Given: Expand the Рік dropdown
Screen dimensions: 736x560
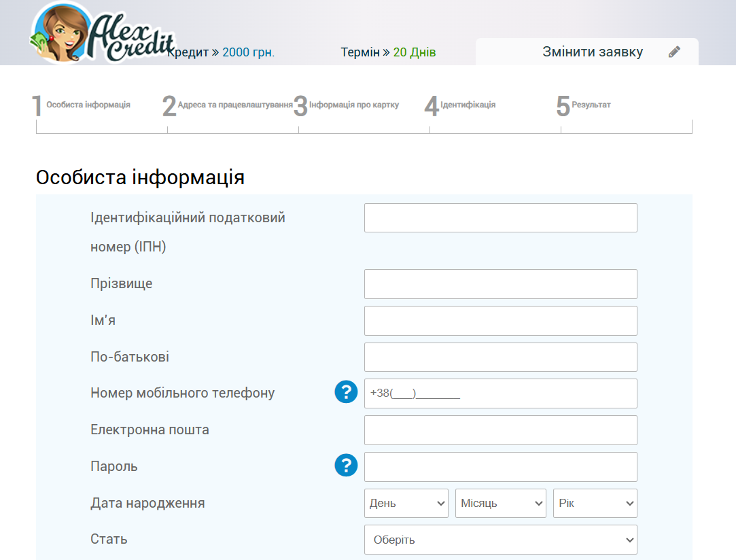Looking at the screenshot, I should click(x=595, y=503).
